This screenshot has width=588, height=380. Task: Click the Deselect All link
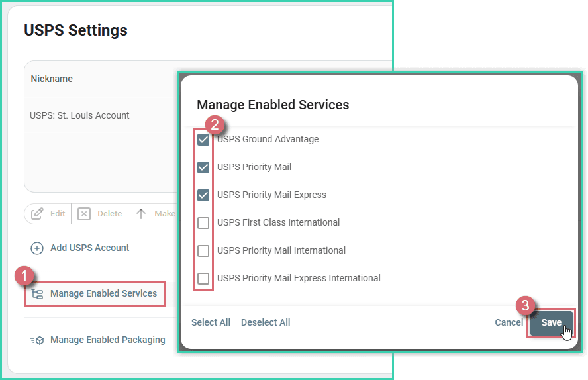coord(266,322)
